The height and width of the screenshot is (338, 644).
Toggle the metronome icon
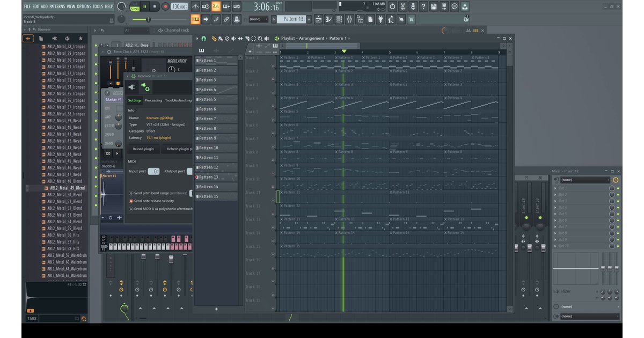[x=195, y=6]
